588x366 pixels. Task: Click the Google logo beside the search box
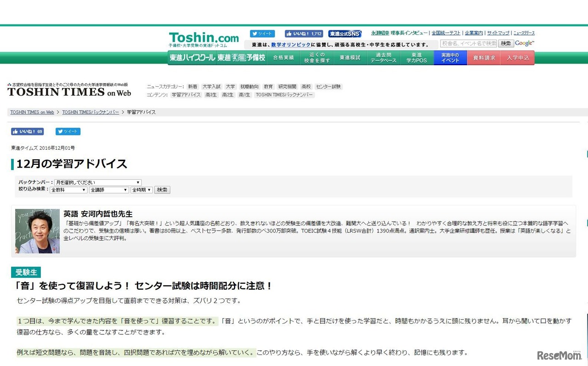[524, 43]
